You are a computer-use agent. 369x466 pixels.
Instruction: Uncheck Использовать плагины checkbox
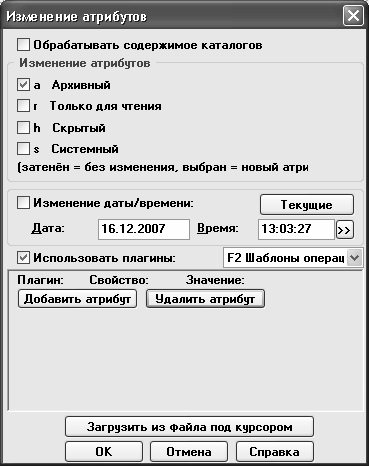click(23, 258)
